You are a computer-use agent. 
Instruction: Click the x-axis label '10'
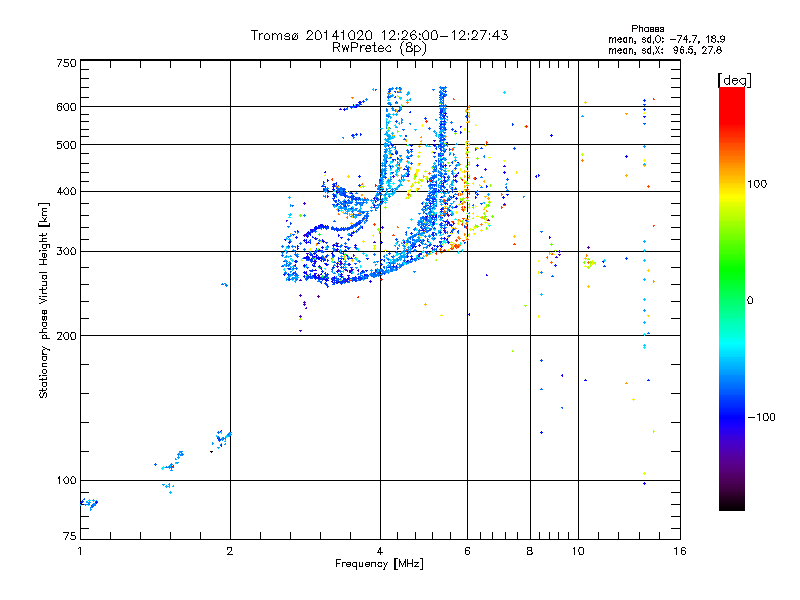(x=578, y=551)
